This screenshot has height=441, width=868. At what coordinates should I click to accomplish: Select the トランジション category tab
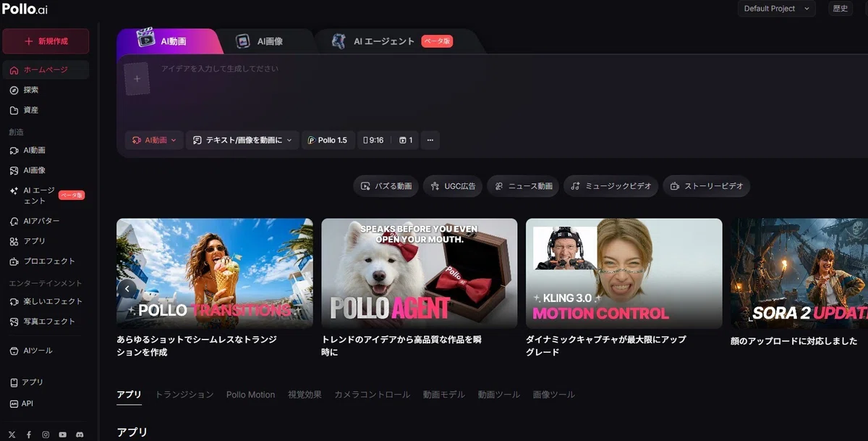tap(184, 395)
